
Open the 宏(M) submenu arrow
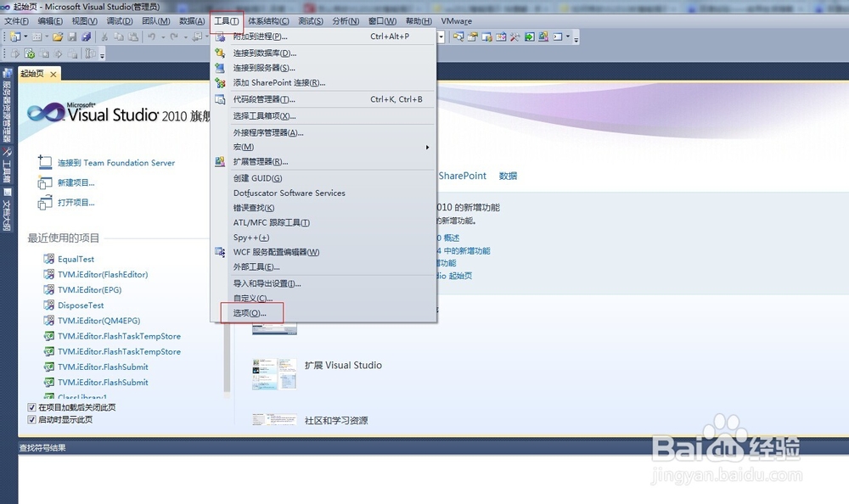tap(427, 148)
